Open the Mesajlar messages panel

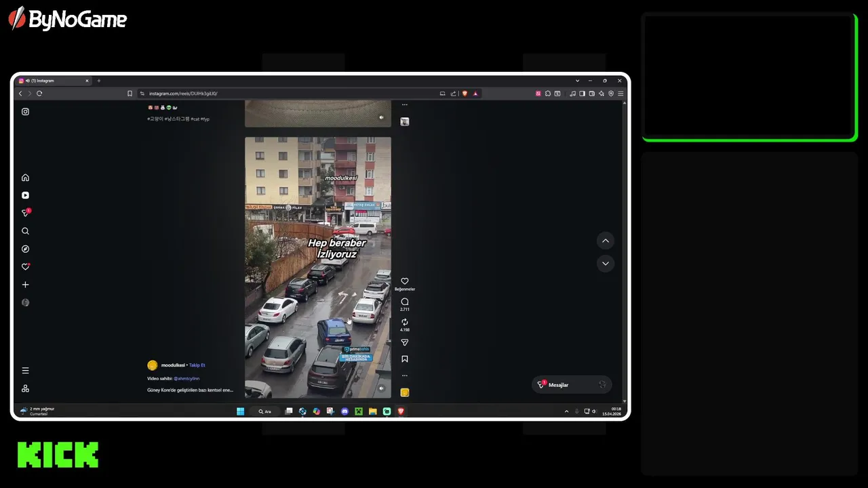(572, 385)
